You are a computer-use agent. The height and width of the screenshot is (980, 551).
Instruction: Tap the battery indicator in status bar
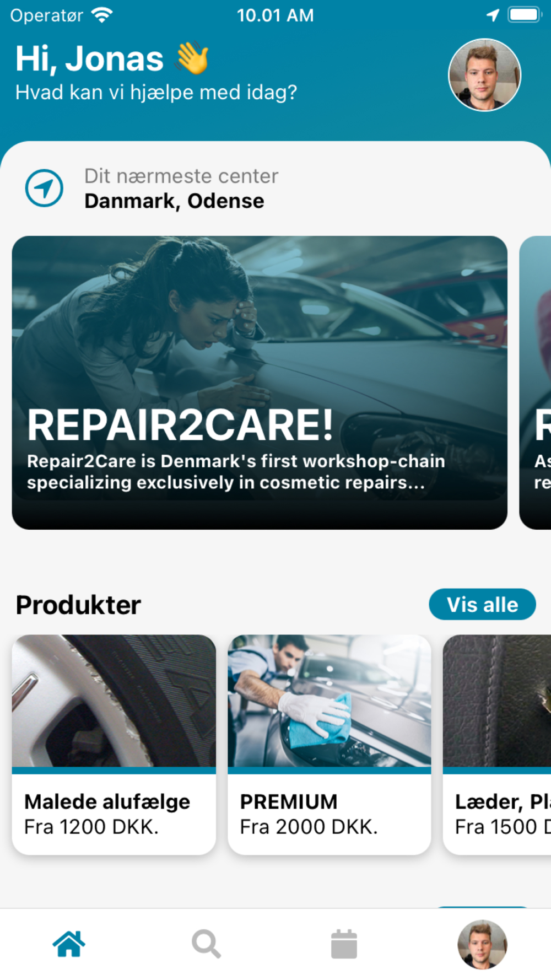525,14
